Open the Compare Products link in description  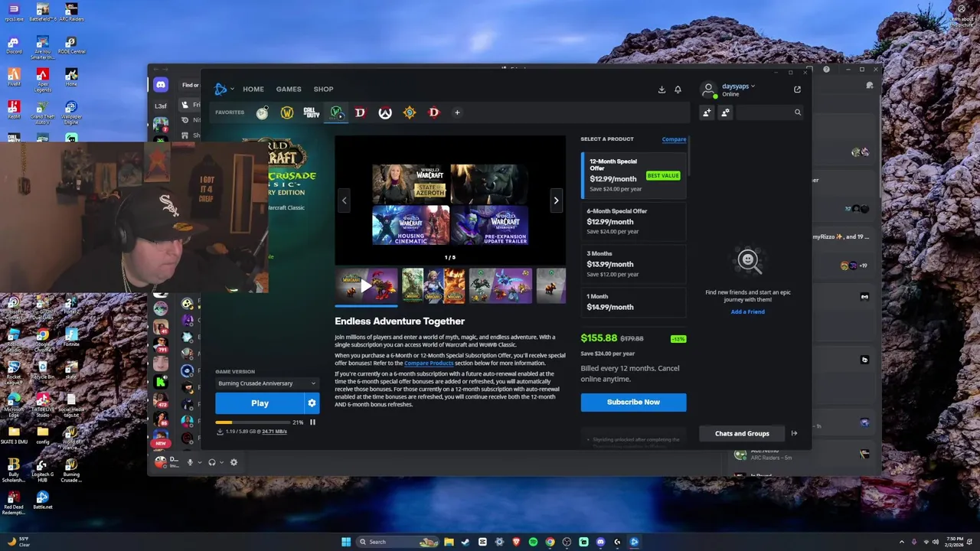point(429,363)
